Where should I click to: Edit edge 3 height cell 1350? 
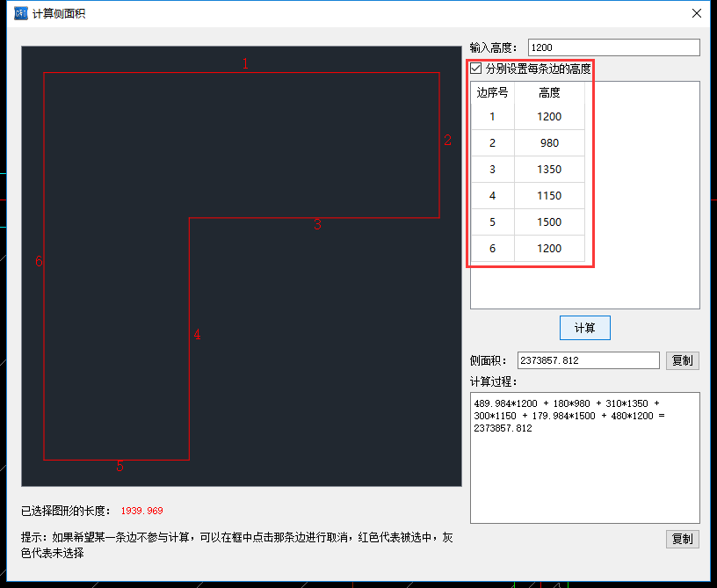pyautogui.click(x=549, y=169)
